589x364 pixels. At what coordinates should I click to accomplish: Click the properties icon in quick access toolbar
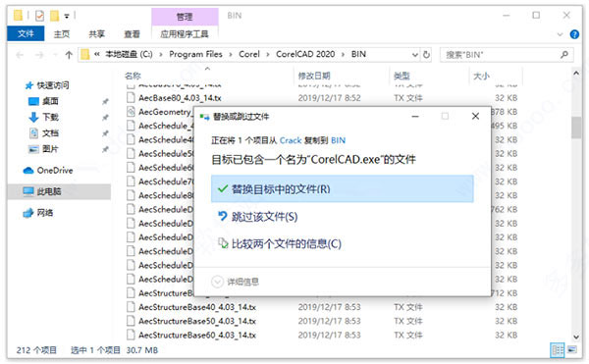pyautogui.click(x=39, y=16)
